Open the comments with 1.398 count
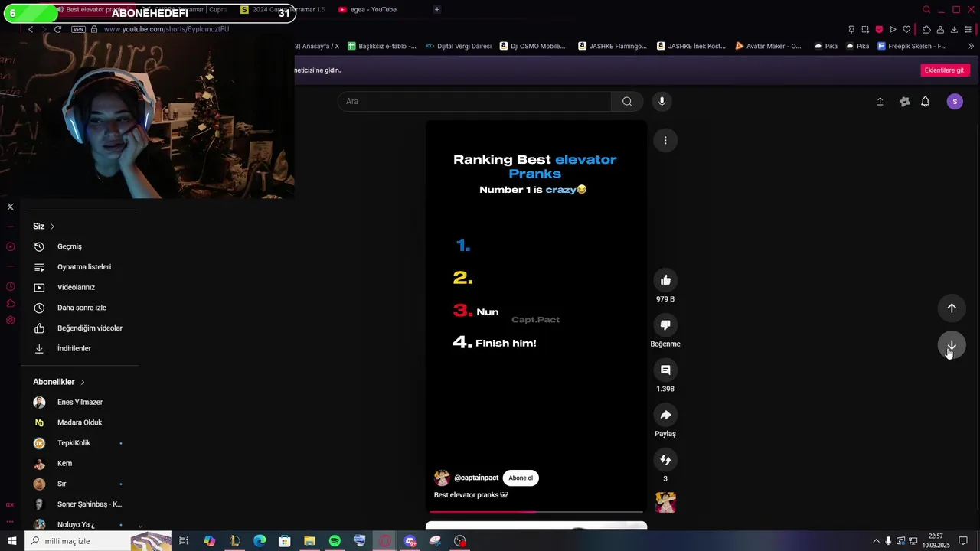Screen dimensions: 980x551 tap(665, 370)
